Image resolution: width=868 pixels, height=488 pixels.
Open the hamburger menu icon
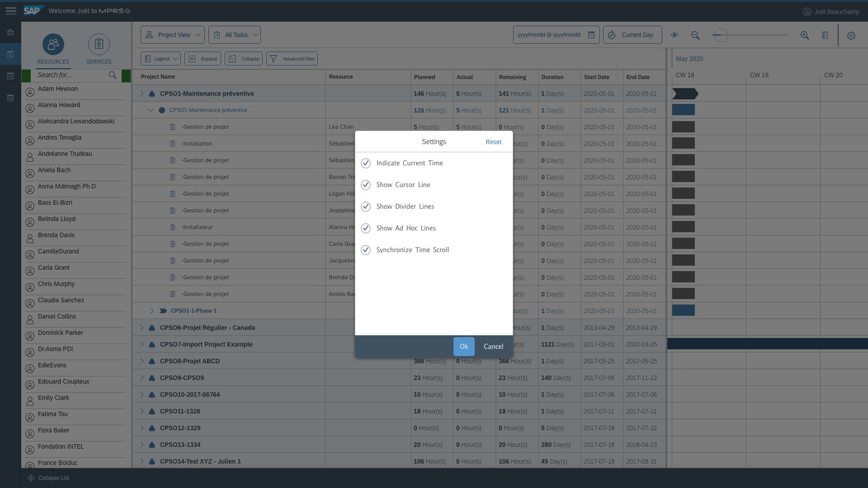[x=11, y=11]
